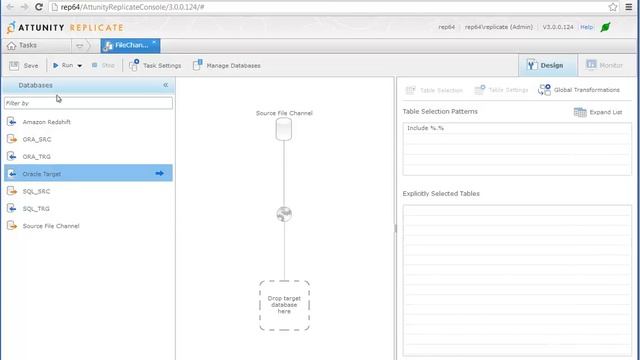The width and height of the screenshot is (640, 360).
Task: Click Expand List
Action: 598,112
